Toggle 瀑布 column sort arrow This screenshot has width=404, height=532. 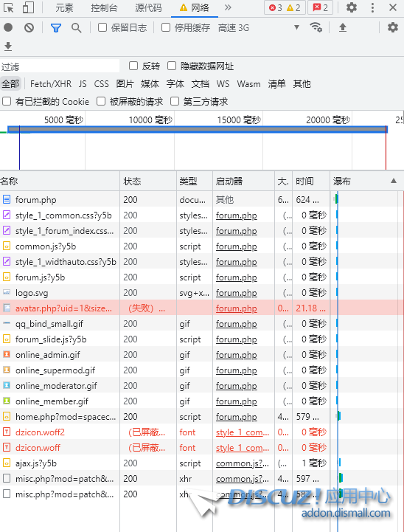click(x=394, y=181)
